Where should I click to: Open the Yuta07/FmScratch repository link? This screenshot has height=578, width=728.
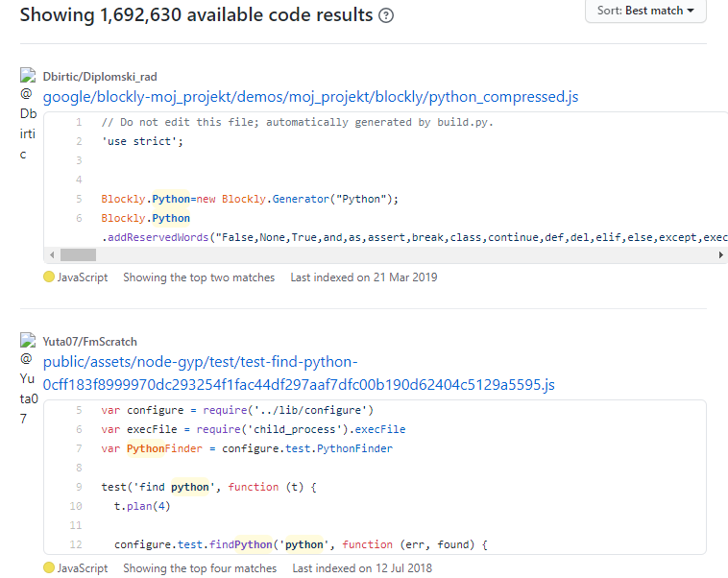pyautogui.click(x=89, y=342)
